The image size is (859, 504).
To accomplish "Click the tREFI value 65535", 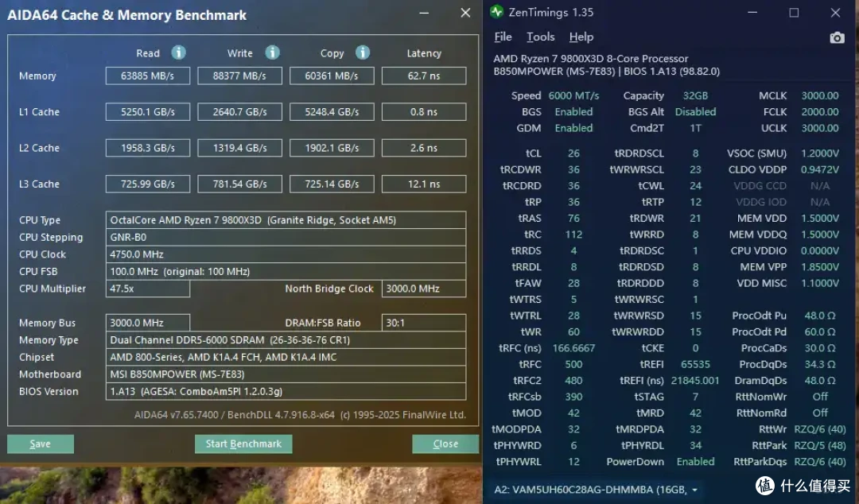I will 695,364.
